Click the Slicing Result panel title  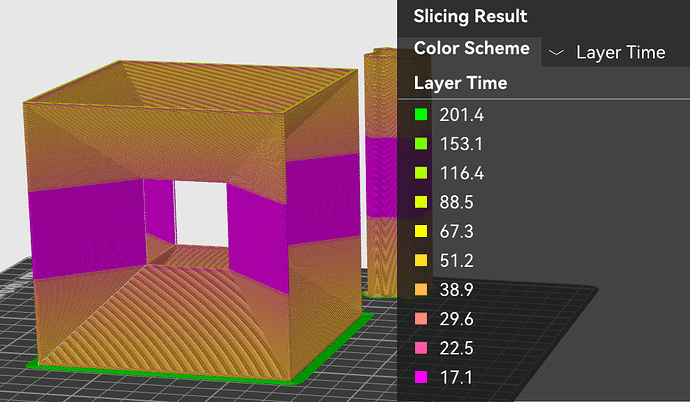coord(470,16)
